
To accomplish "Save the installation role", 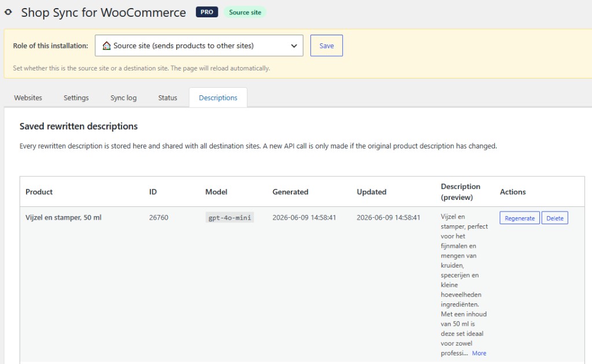I will 327,46.
